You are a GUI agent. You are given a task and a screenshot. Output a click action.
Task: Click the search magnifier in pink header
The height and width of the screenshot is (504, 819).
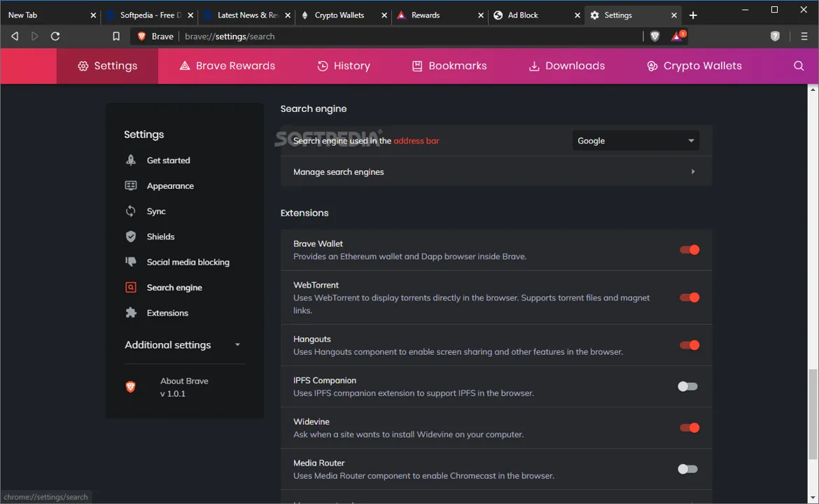click(799, 66)
